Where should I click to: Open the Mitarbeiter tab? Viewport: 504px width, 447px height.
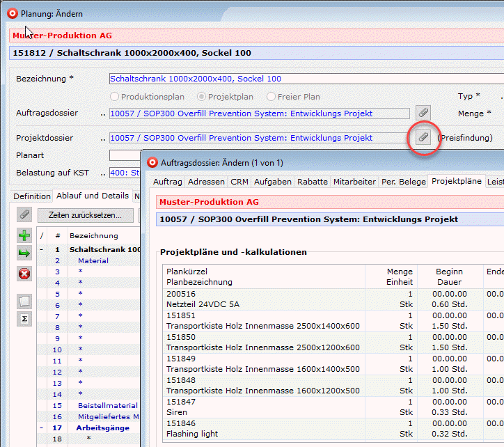(x=354, y=182)
